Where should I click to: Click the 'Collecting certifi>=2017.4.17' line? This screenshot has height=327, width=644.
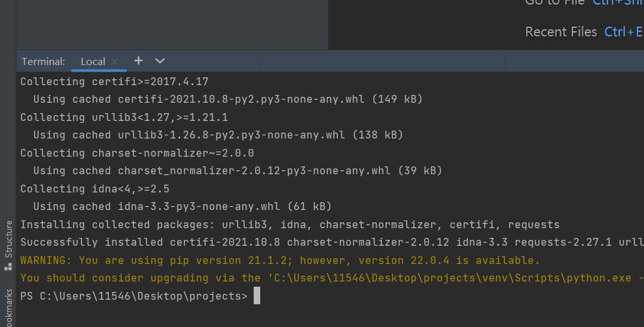(x=114, y=82)
